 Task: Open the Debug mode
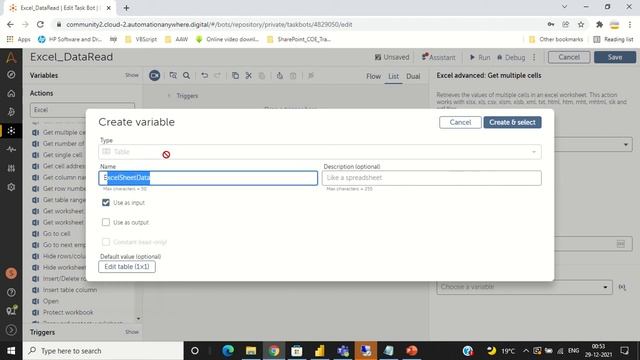coord(511,58)
